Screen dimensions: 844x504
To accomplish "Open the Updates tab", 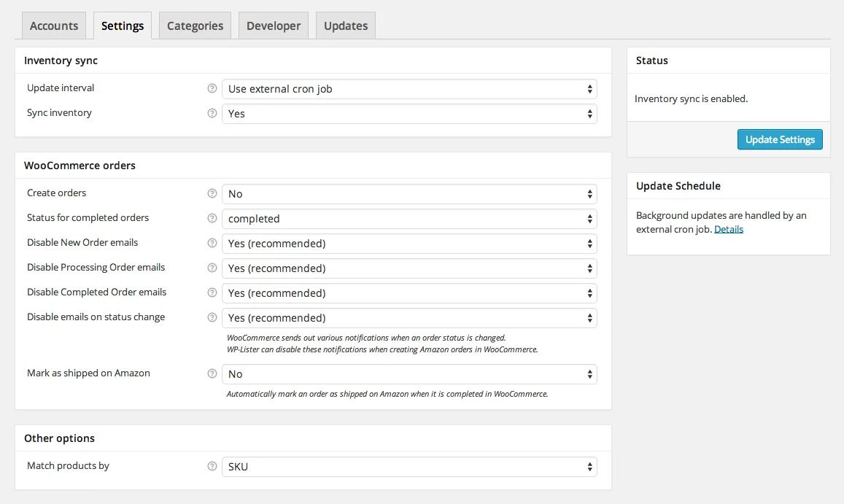I will tap(345, 25).
